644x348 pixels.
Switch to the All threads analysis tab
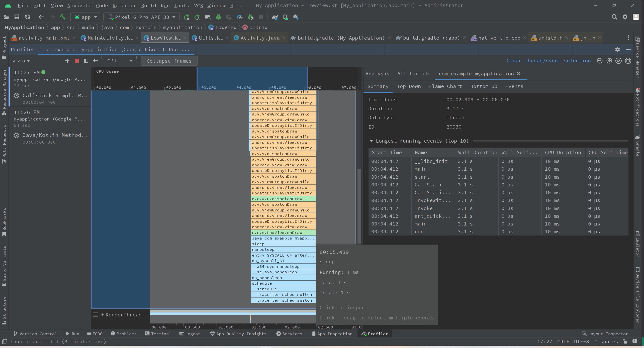[x=414, y=74]
